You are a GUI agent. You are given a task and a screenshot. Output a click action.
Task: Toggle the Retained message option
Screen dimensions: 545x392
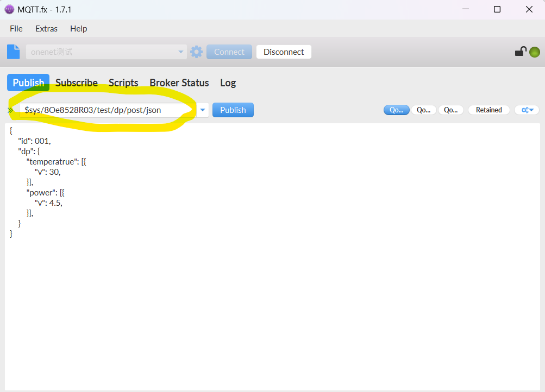click(x=488, y=110)
